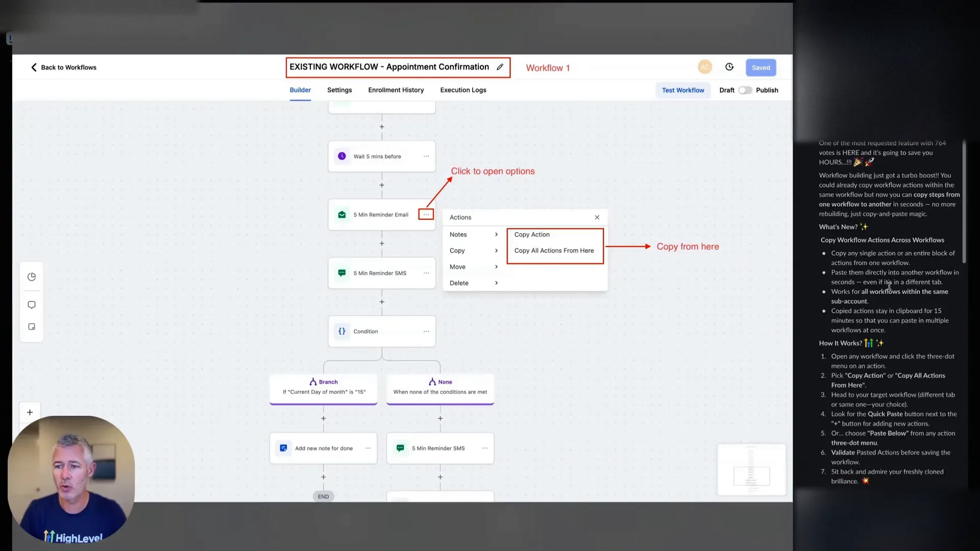
Task: Open three-dot menu on SMS node above Condition
Action: click(426, 273)
